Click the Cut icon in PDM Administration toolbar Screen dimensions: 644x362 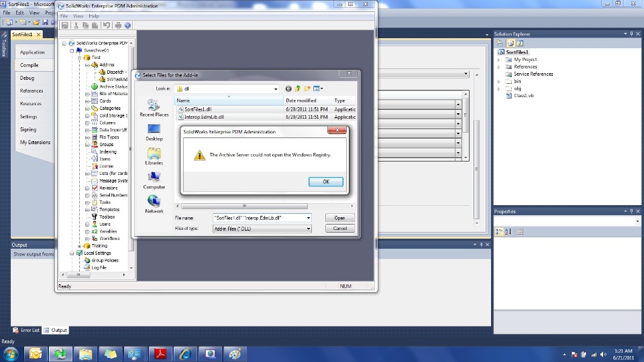pyautogui.click(x=76, y=25)
